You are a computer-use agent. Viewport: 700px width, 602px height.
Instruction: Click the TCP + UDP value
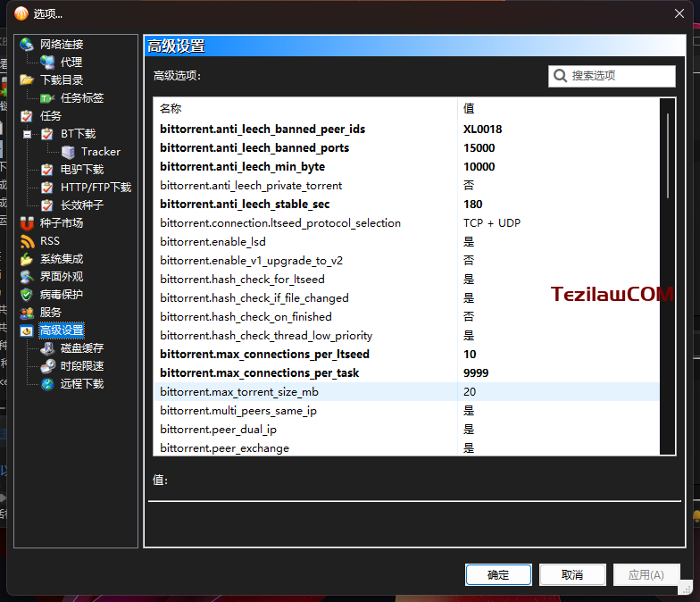pos(492,223)
